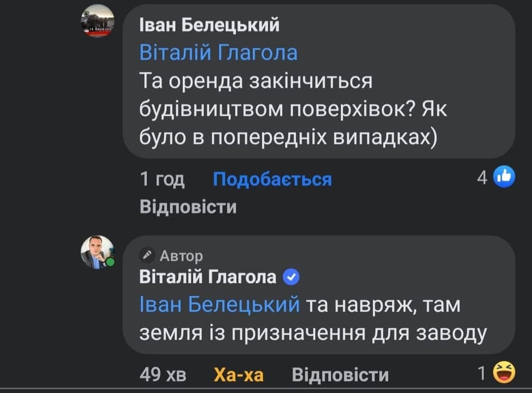The image size is (532, 393).
Task: Click the "49 хв" reply timestamp
Action: pos(162,374)
